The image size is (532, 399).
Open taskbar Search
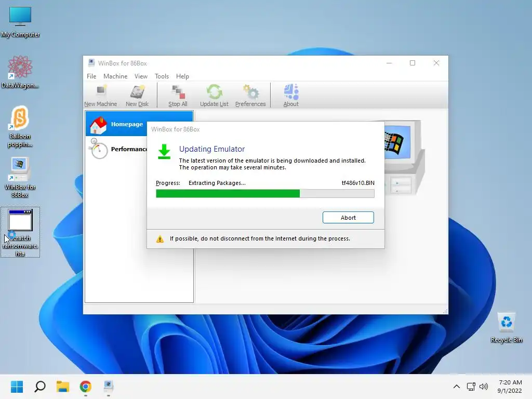39,387
